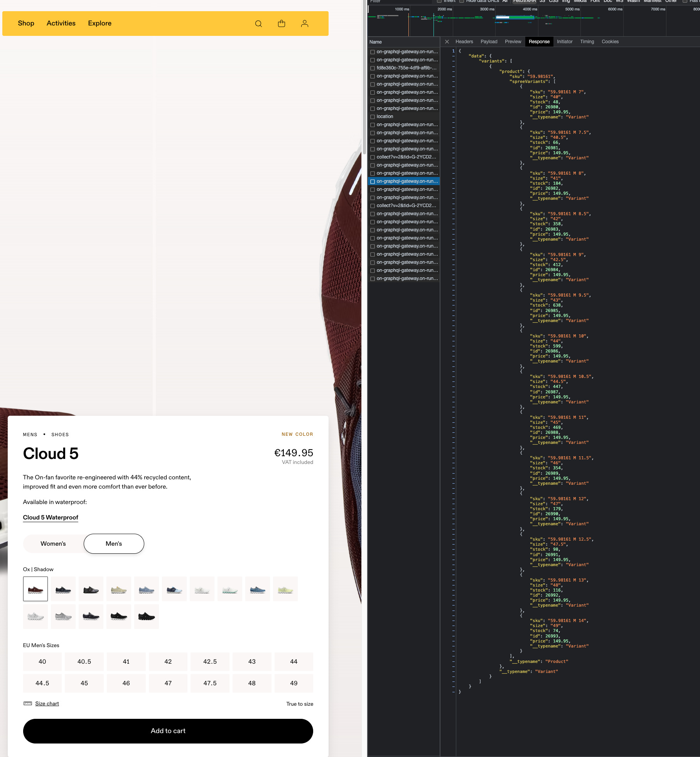The image size is (700, 757).
Task: Choose EU size 49
Action: tap(294, 683)
